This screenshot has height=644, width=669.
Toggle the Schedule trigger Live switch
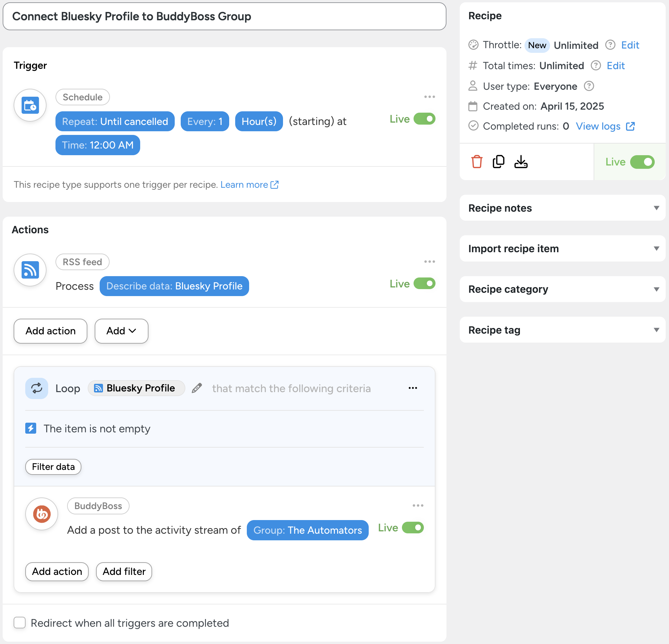(x=424, y=119)
